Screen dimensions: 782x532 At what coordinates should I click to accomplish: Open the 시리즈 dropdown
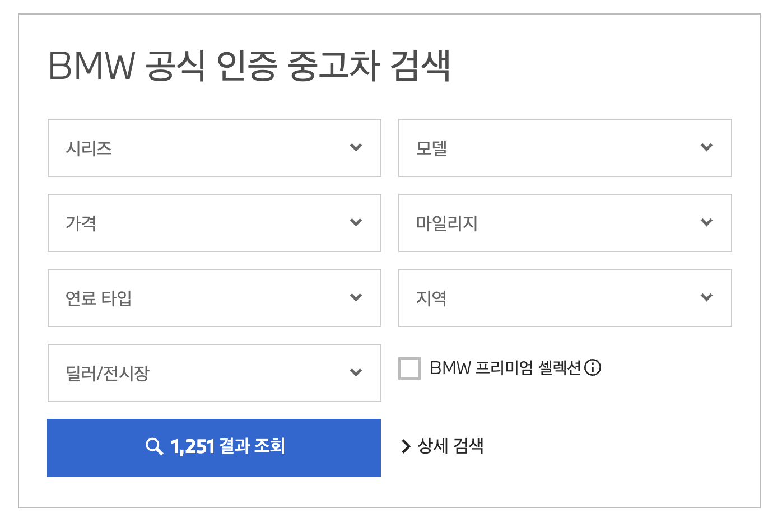(x=215, y=148)
